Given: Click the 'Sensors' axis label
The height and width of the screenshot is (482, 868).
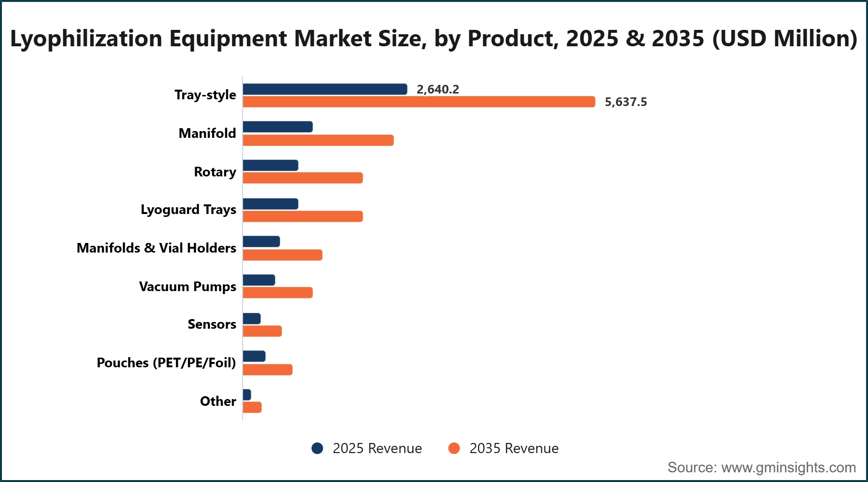Looking at the screenshot, I should tap(212, 324).
